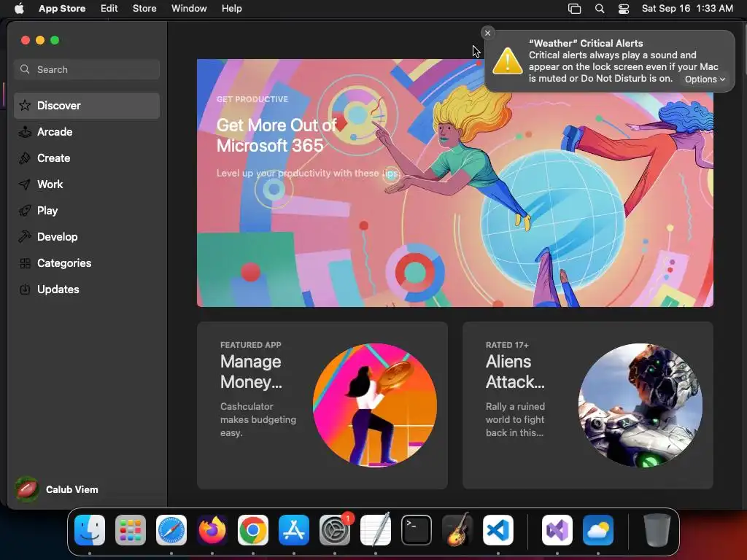Expand the notification Options dropdown
Image resolution: width=747 pixels, height=560 pixels.
(705, 79)
